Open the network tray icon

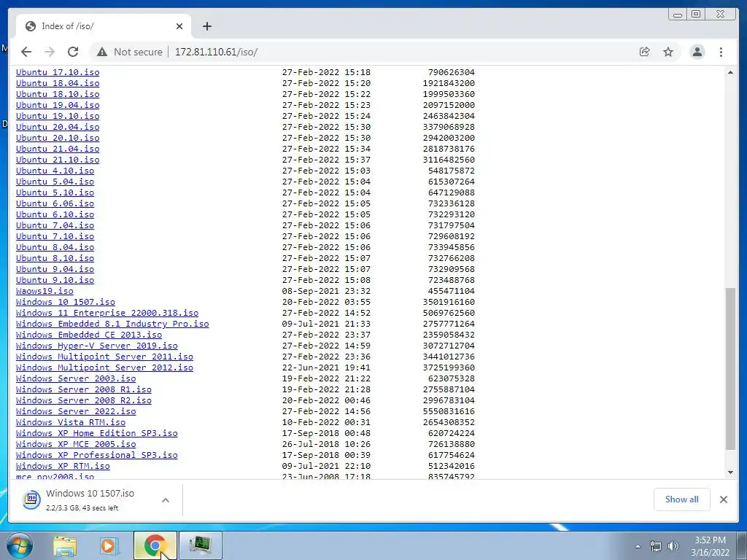[656, 546]
